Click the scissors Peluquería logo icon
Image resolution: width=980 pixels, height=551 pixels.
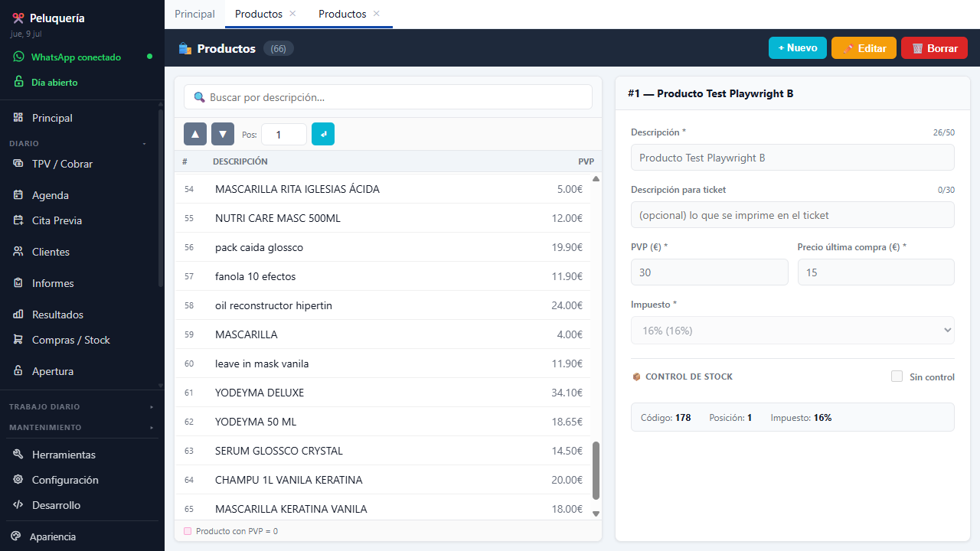click(x=18, y=18)
